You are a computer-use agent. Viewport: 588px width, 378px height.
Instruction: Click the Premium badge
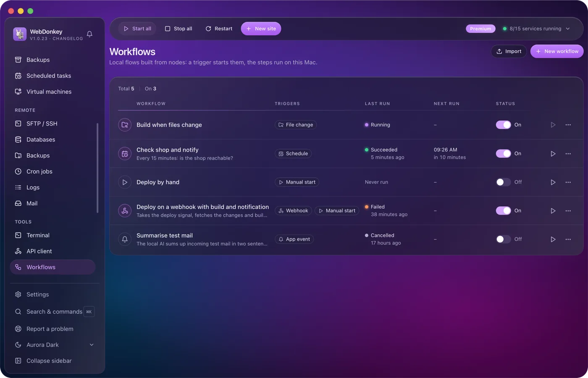pos(480,29)
